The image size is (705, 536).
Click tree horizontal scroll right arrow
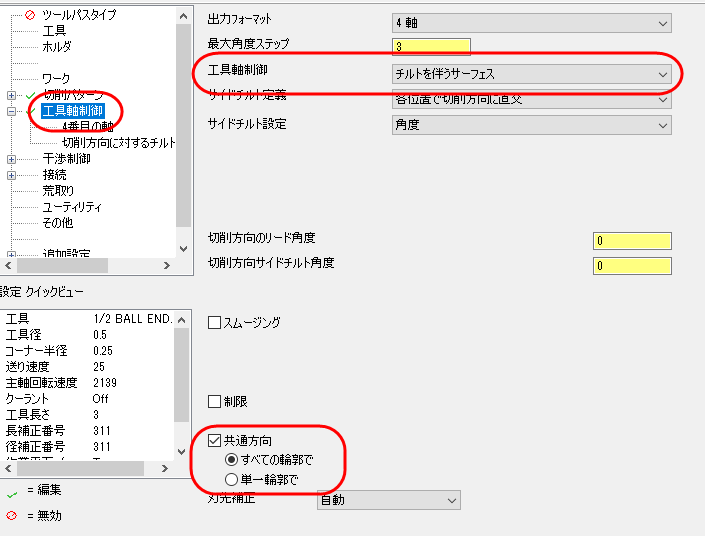click(x=167, y=266)
